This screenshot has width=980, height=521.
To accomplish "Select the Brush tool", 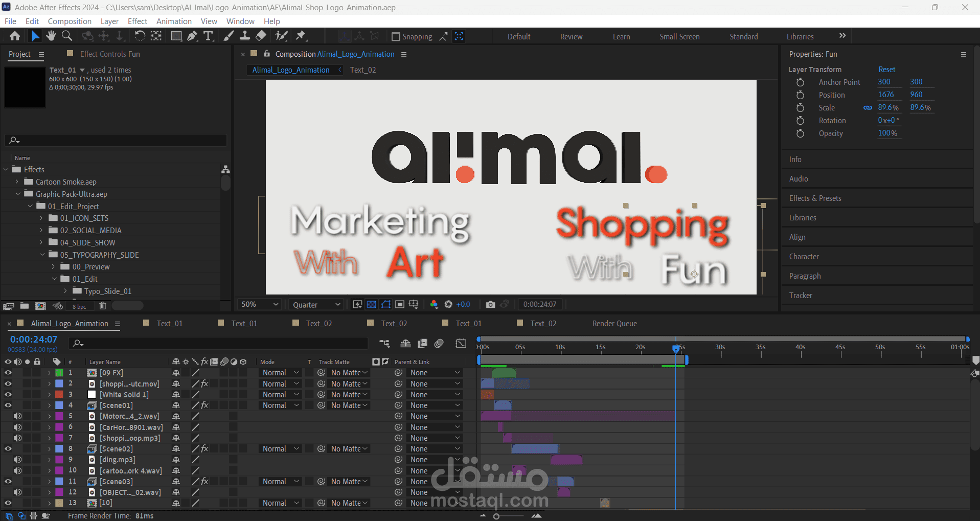I will pos(229,36).
